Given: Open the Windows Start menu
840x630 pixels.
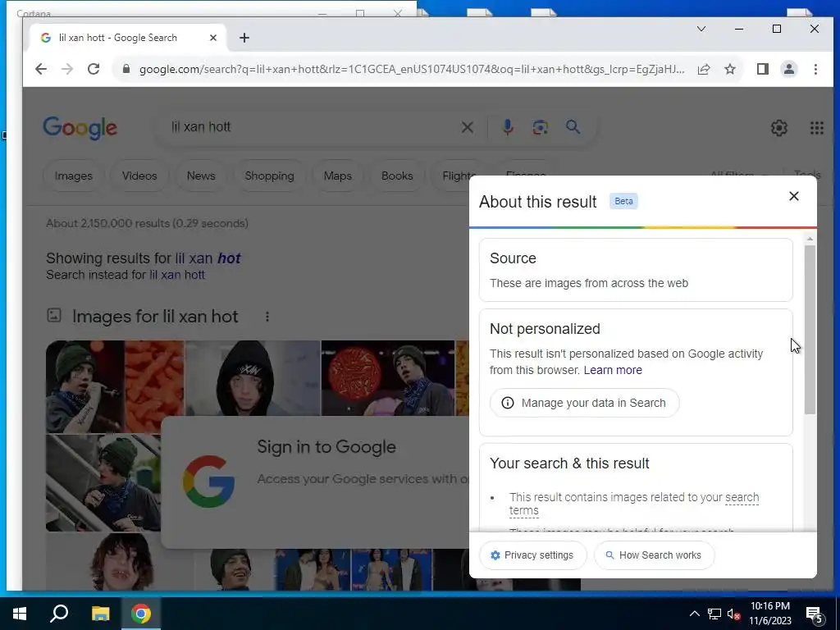Looking at the screenshot, I should click(20, 614).
